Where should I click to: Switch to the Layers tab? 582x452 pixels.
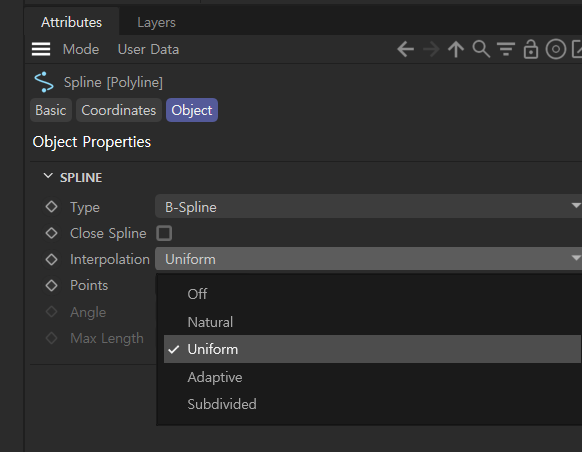pyautogui.click(x=156, y=22)
